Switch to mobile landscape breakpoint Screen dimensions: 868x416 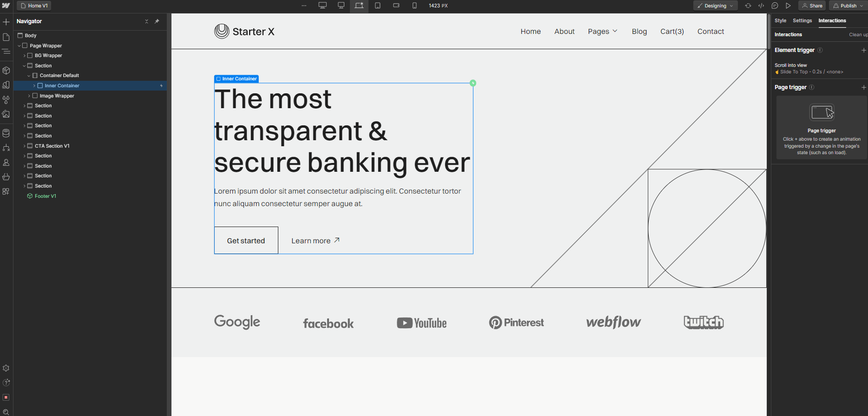pyautogui.click(x=396, y=6)
